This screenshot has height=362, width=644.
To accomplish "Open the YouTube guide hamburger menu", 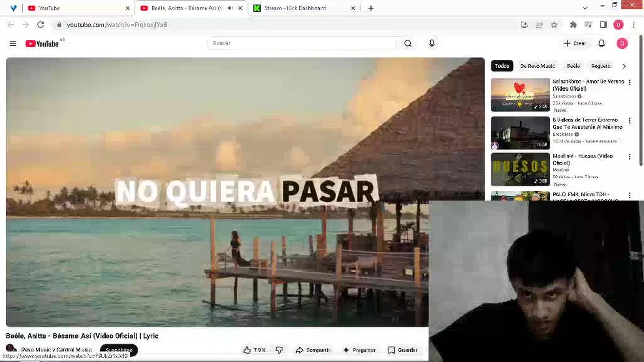I will (x=13, y=44).
